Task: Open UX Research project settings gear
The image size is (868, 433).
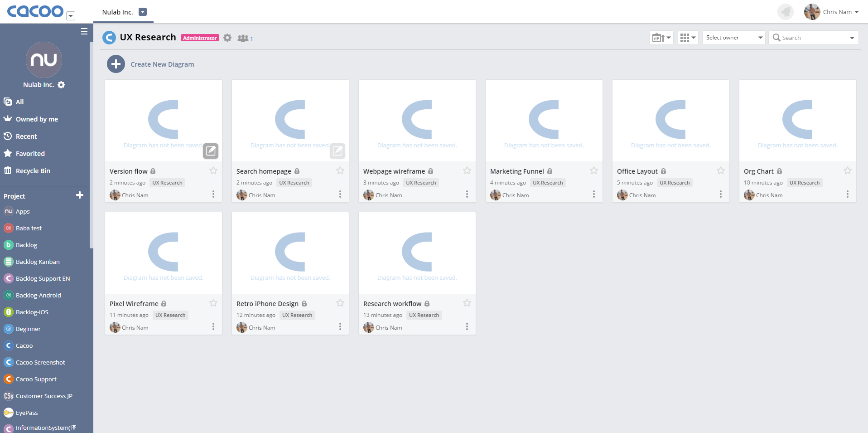Action: point(227,38)
